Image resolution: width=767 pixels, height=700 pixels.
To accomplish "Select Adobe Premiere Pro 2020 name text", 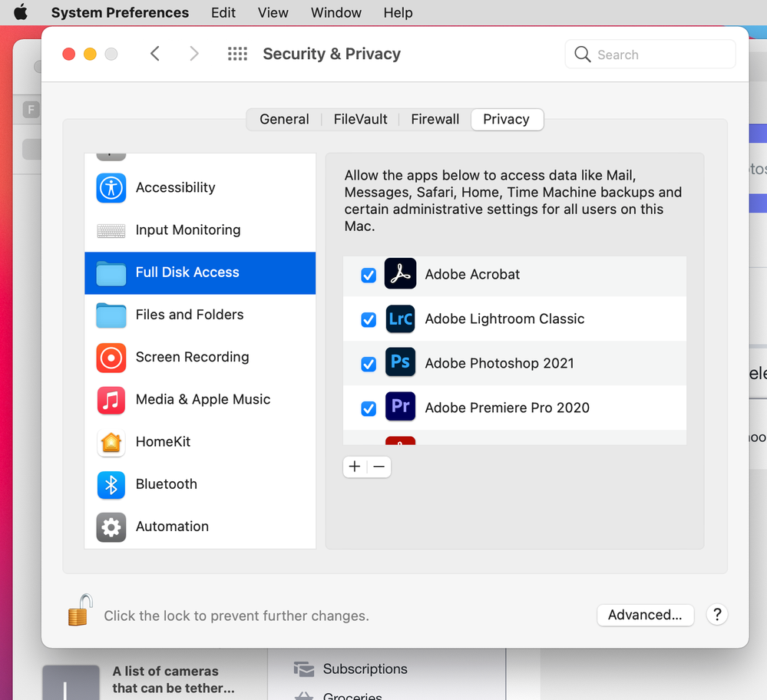I will tap(507, 408).
